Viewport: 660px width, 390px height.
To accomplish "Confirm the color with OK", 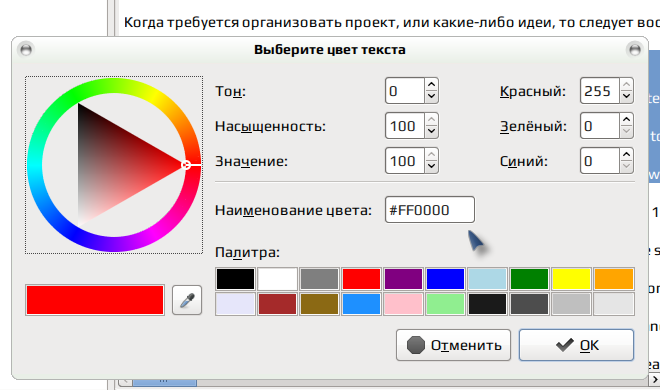I will point(576,345).
